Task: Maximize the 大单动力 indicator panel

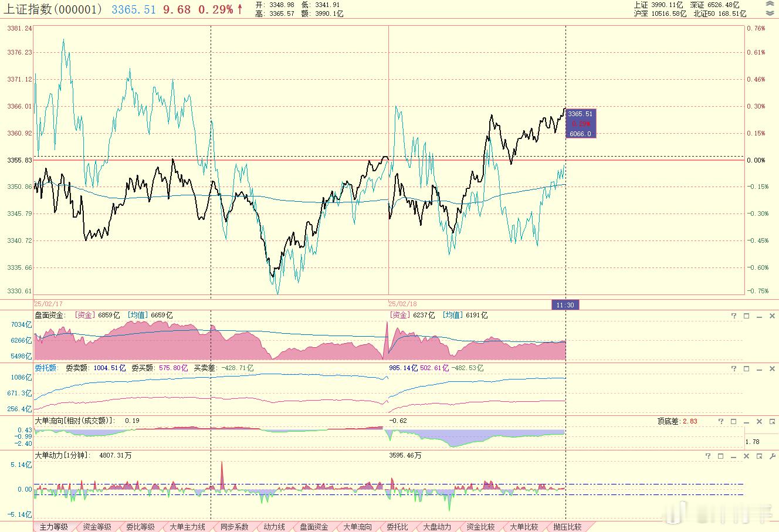Action: [x=721, y=456]
